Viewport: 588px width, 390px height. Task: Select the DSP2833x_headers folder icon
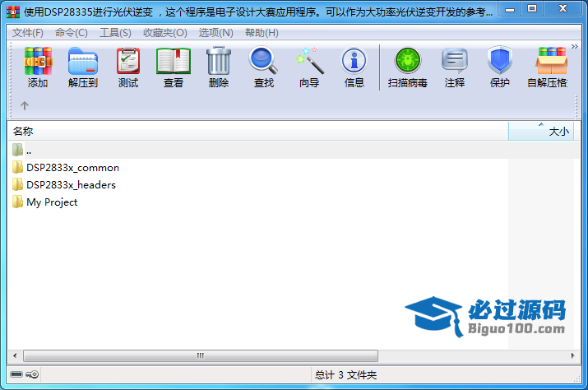tap(17, 184)
